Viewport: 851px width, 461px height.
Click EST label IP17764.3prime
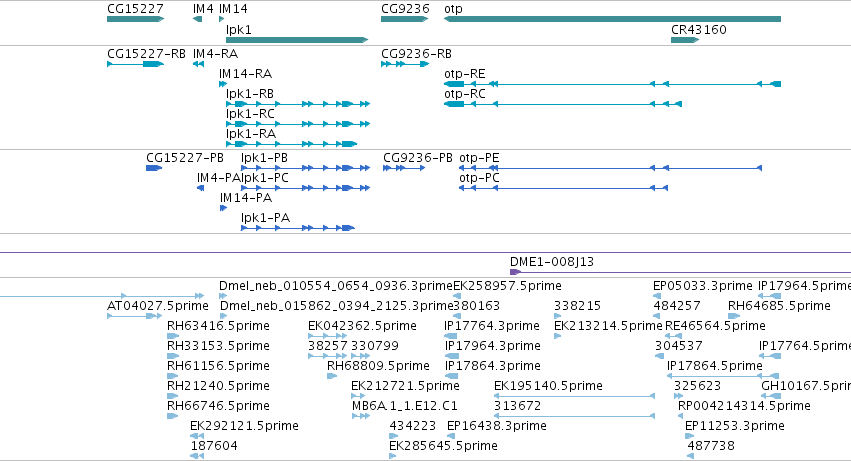click(x=492, y=326)
